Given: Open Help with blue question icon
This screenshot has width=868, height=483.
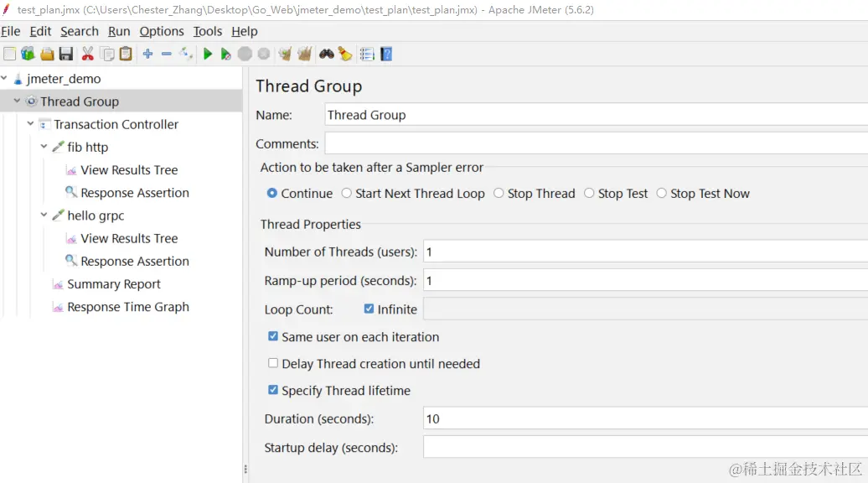Looking at the screenshot, I should [x=386, y=54].
